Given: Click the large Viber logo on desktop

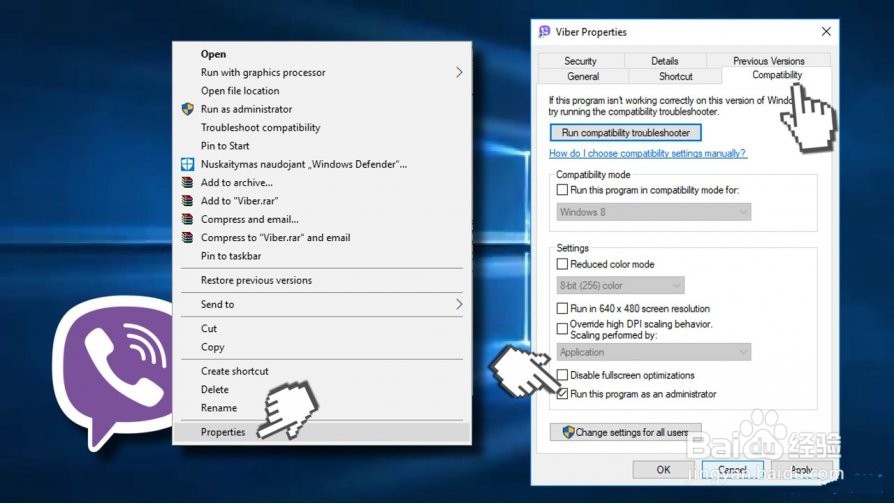Looking at the screenshot, I should pos(114,371).
